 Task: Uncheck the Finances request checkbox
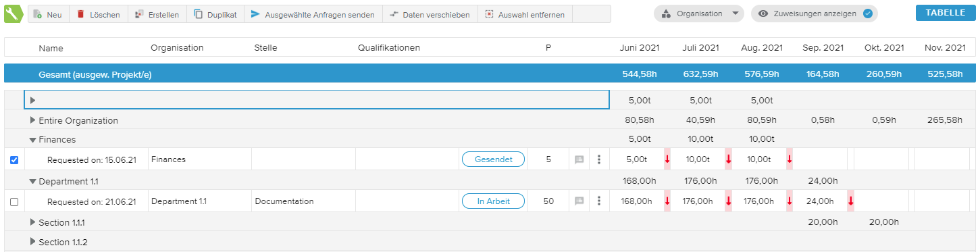pyautogui.click(x=14, y=160)
